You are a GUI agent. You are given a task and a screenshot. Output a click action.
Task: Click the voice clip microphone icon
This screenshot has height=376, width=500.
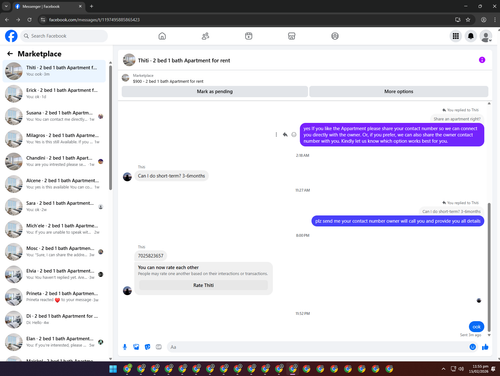click(125, 347)
